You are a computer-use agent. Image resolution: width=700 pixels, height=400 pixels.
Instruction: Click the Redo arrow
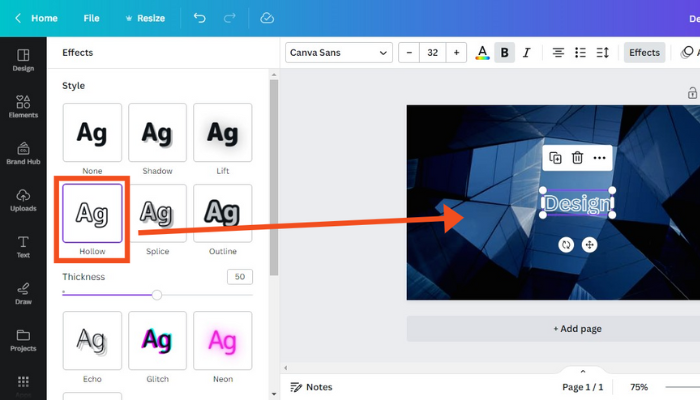click(229, 18)
